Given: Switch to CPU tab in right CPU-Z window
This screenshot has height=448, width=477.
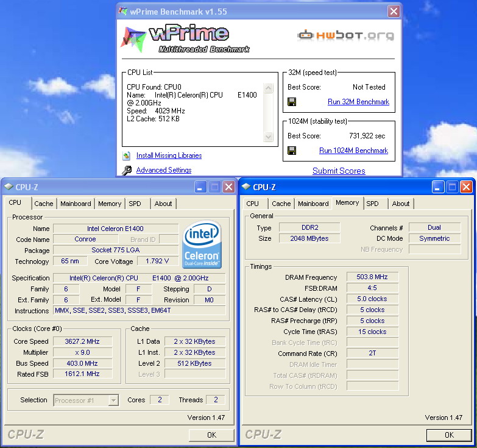Looking at the screenshot, I should [x=253, y=204].
